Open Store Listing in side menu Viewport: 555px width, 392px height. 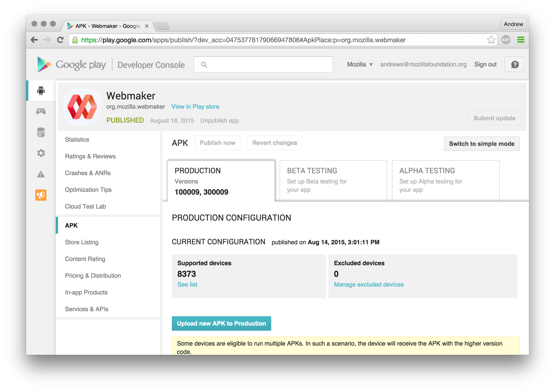pos(82,242)
